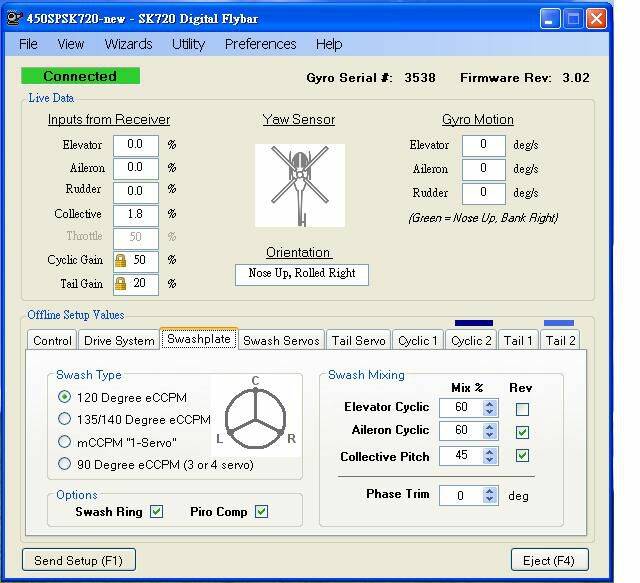Image resolution: width=640 pixels, height=583 pixels.
Task: Click the Elevator receiver input field
Action: pyautogui.click(x=136, y=145)
